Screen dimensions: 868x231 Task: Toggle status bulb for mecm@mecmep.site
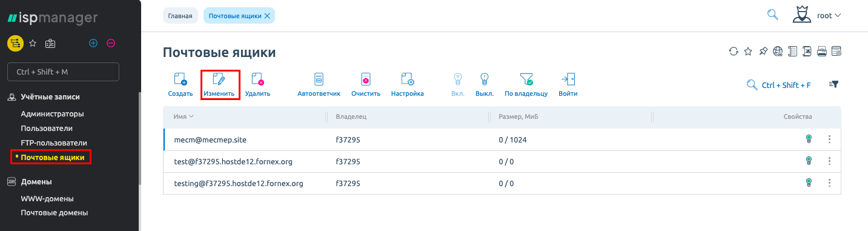coord(808,139)
